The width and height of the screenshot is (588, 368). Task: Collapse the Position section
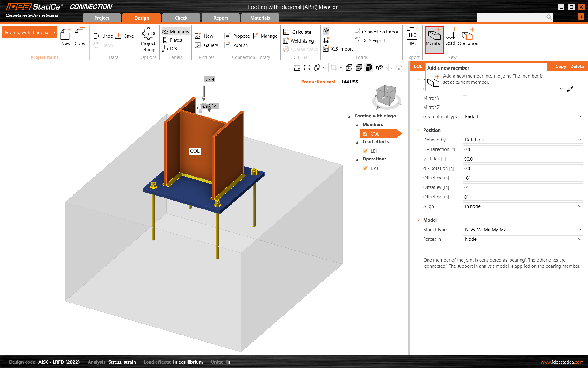click(x=418, y=130)
